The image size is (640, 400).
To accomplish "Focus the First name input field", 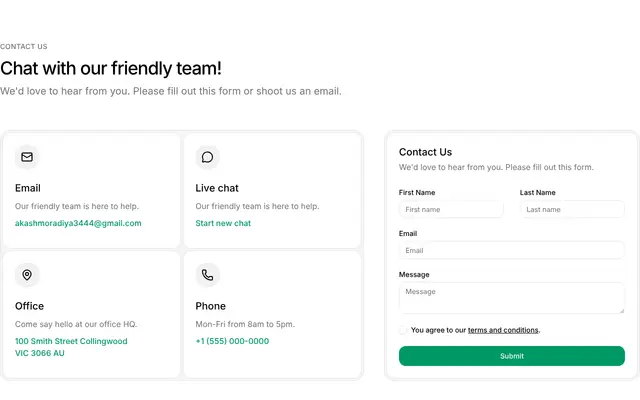I will [451, 209].
